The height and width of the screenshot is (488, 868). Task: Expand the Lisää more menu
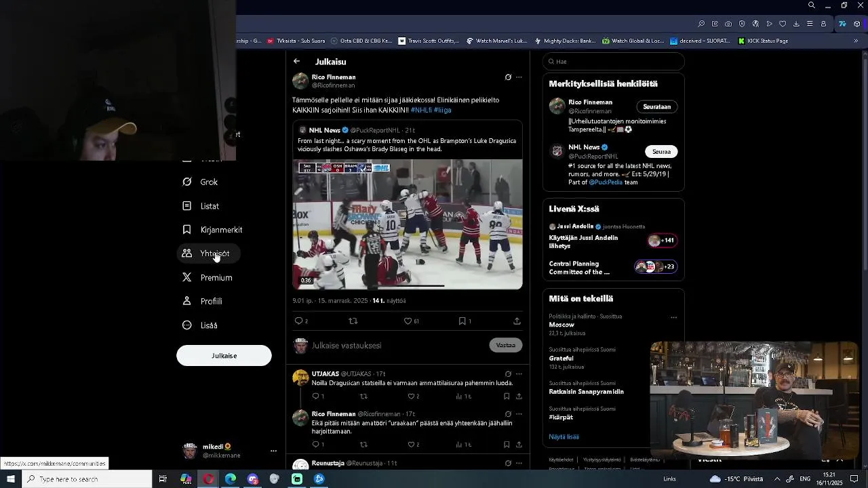point(201,325)
